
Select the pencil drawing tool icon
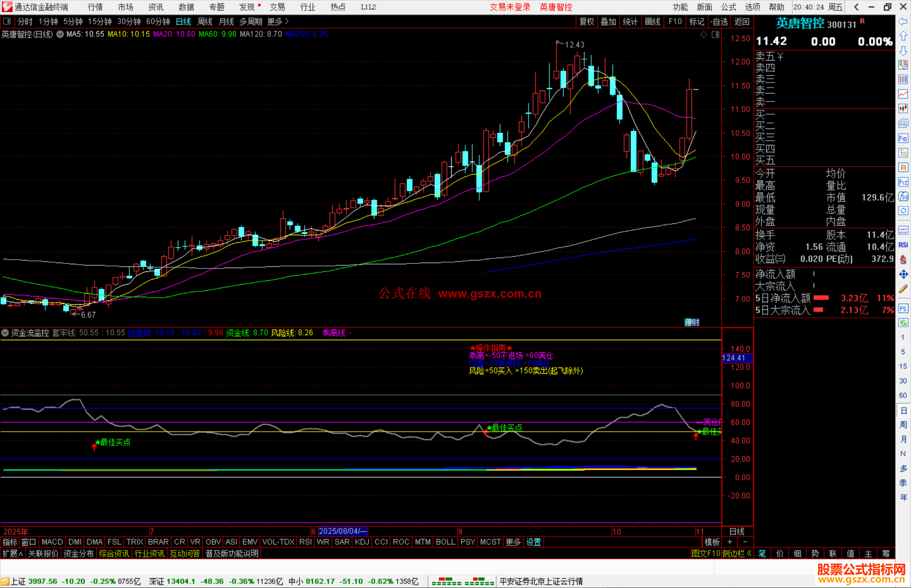pyautogui.click(x=903, y=289)
